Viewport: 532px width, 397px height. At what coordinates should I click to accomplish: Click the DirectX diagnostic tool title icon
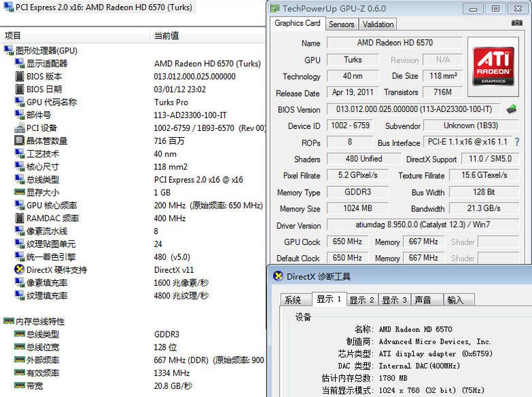click(x=278, y=276)
